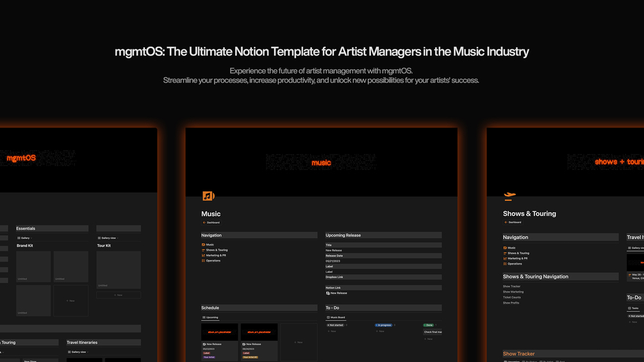Add a new card in Schedule gallery
644x362 pixels.
coord(299,342)
